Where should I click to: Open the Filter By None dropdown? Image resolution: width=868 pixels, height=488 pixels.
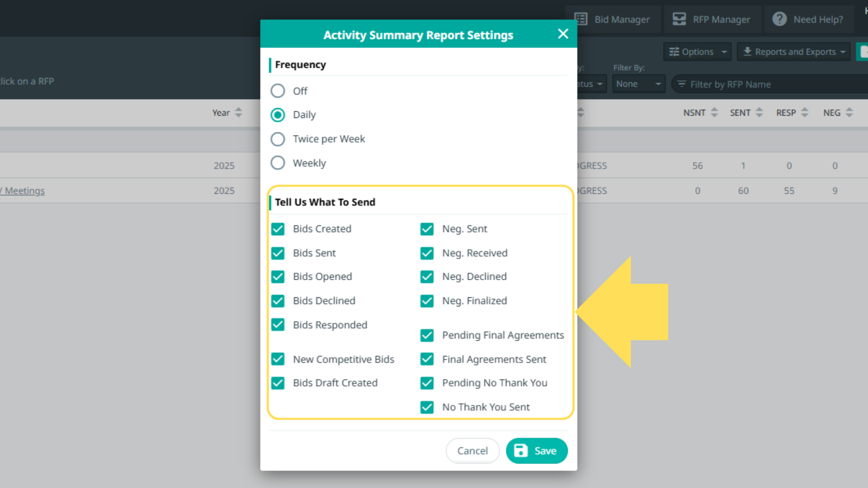(x=638, y=84)
